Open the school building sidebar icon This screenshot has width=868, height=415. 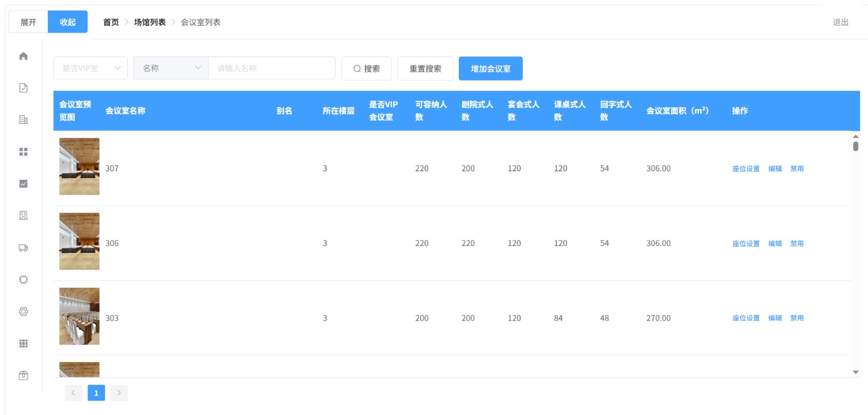[x=23, y=215]
